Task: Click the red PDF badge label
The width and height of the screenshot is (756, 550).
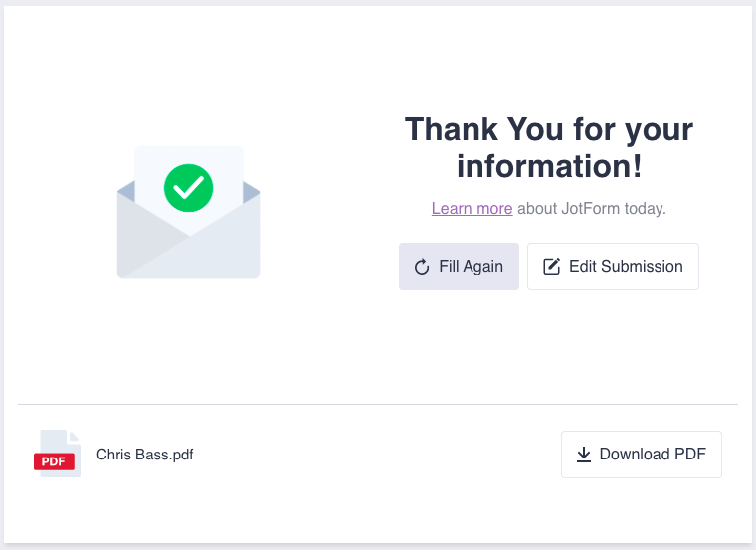Action: pos(55,461)
